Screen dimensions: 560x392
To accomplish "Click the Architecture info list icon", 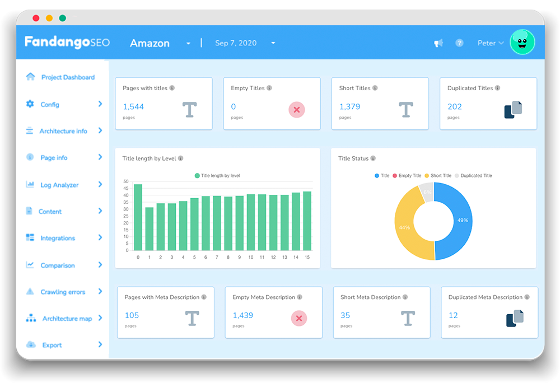I will [x=30, y=130].
